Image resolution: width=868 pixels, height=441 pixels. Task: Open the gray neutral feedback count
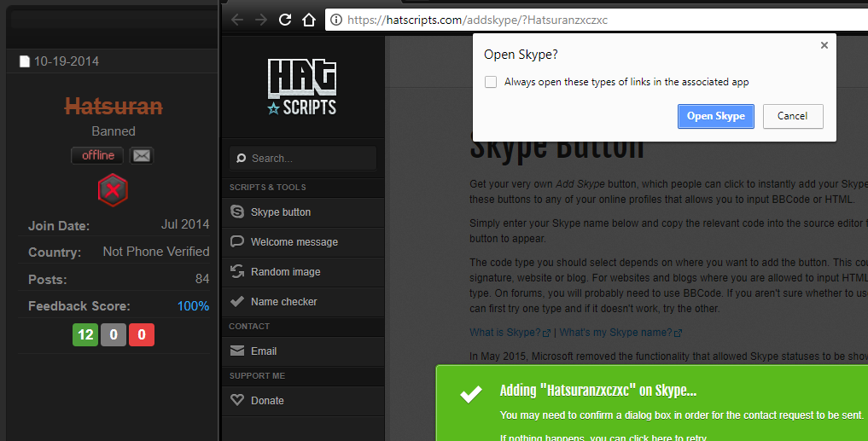point(114,334)
